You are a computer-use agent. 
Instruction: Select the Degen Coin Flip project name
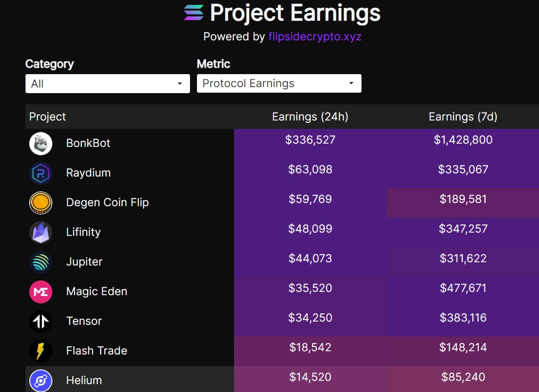click(107, 202)
